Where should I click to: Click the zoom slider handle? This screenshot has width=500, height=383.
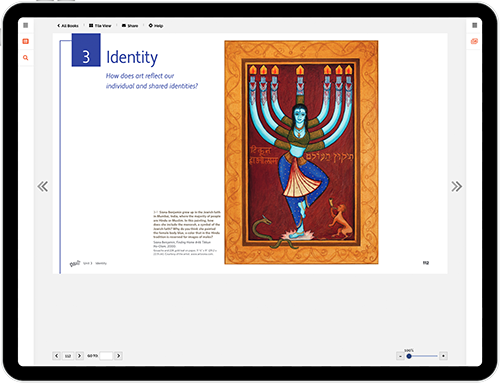click(x=409, y=356)
